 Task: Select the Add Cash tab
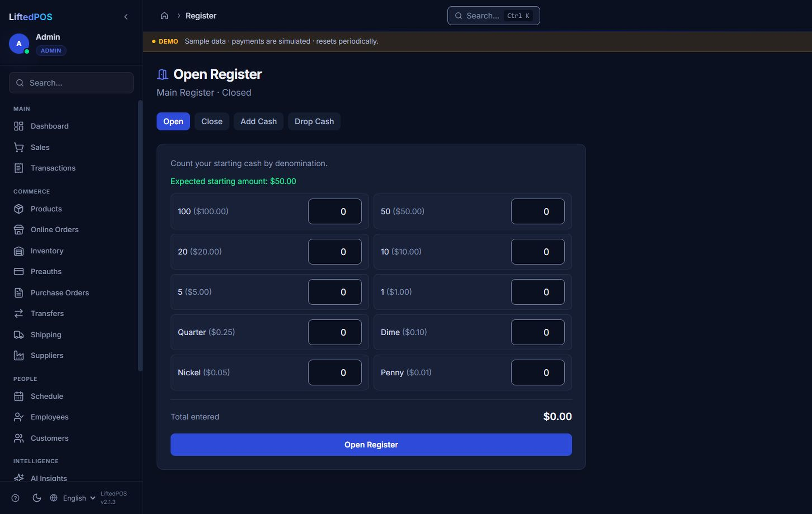[258, 121]
